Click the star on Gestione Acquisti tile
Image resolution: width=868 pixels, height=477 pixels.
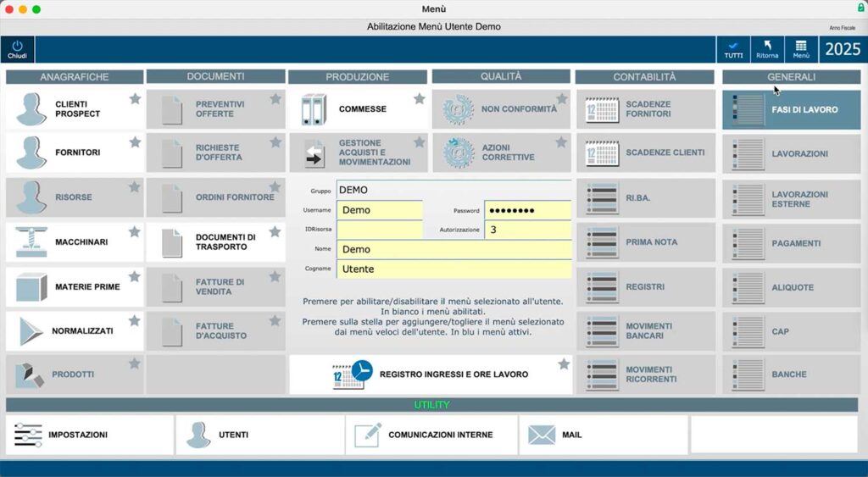point(420,143)
